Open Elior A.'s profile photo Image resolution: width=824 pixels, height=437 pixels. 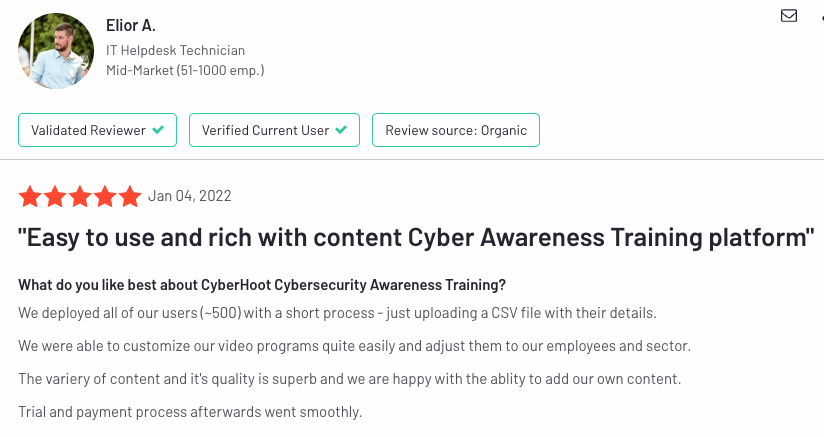[x=56, y=51]
